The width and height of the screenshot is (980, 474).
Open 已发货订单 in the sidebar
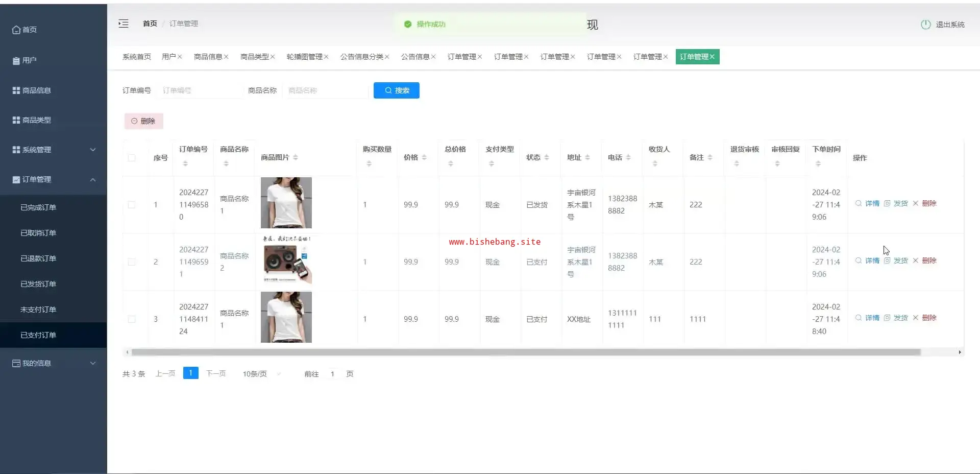click(x=38, y=284)
